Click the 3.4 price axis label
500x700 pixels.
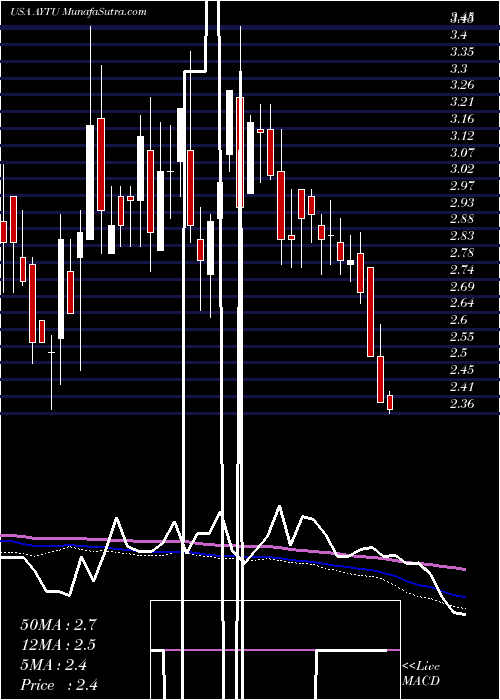click(x=459, y=34)
